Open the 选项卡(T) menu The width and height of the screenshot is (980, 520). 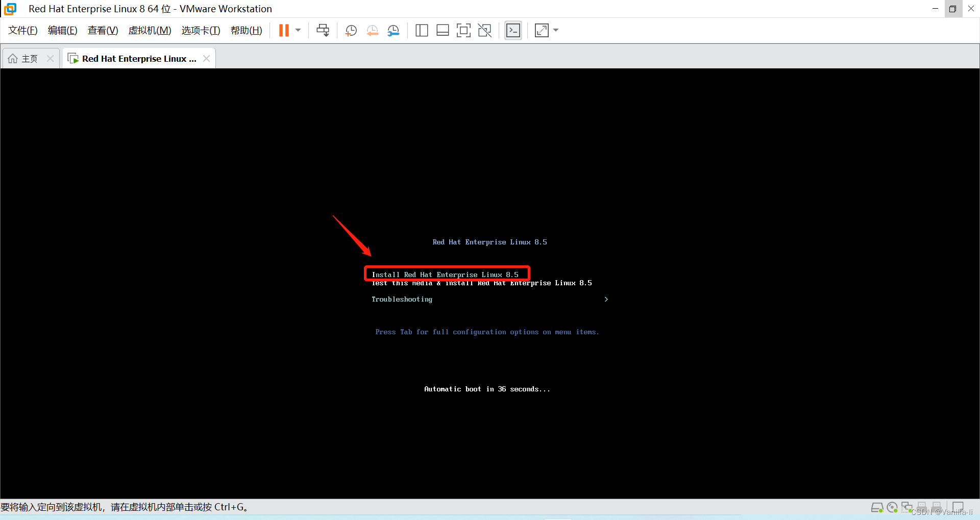201,31
